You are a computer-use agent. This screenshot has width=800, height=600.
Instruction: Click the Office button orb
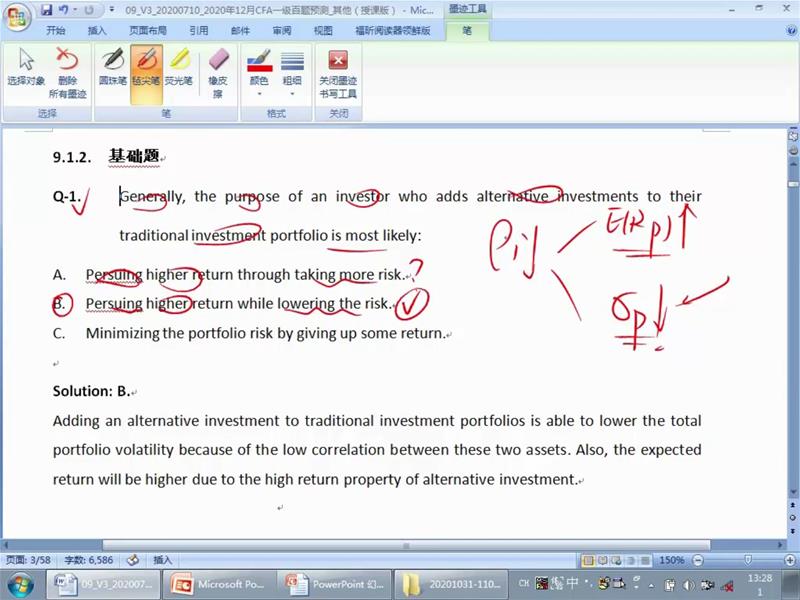(x=17, y=18)
